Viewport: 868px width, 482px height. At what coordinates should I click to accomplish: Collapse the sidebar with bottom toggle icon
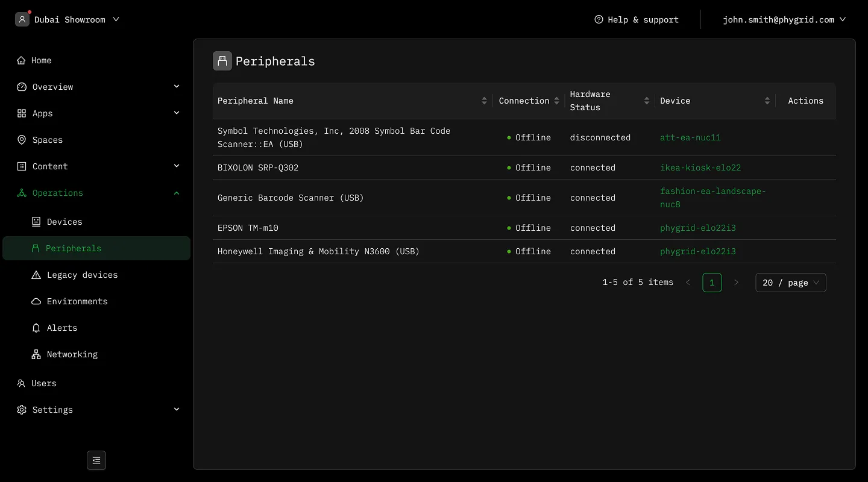pyautogui.click(x=96, y=460)
